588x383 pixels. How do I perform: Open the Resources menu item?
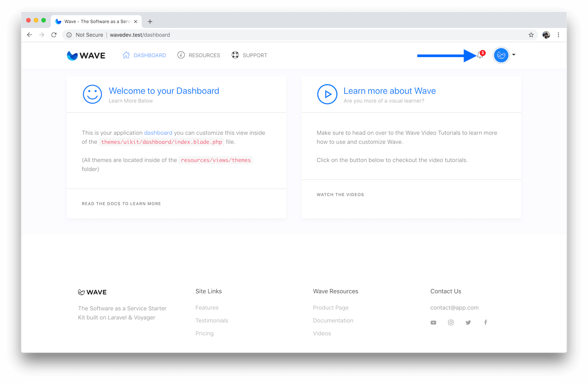click(199, 55)
